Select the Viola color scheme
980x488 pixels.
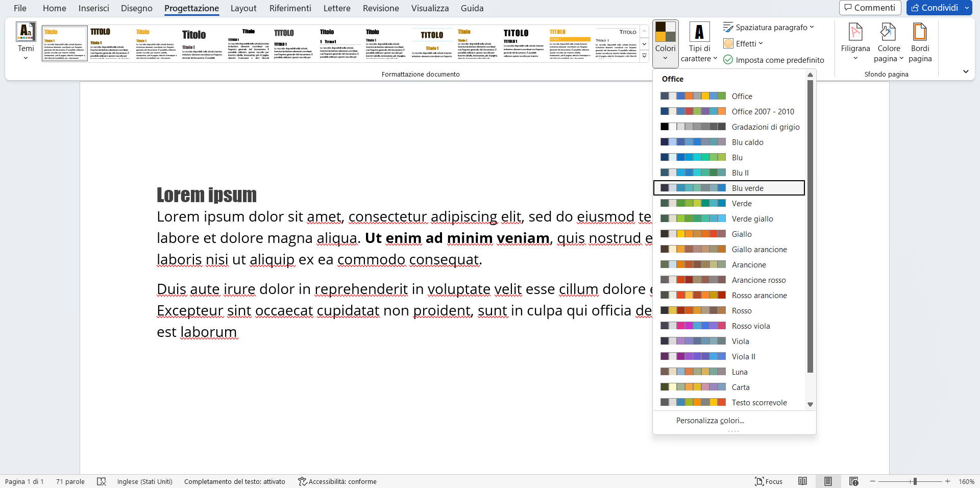pyautogui.click(x=729, y=341)
